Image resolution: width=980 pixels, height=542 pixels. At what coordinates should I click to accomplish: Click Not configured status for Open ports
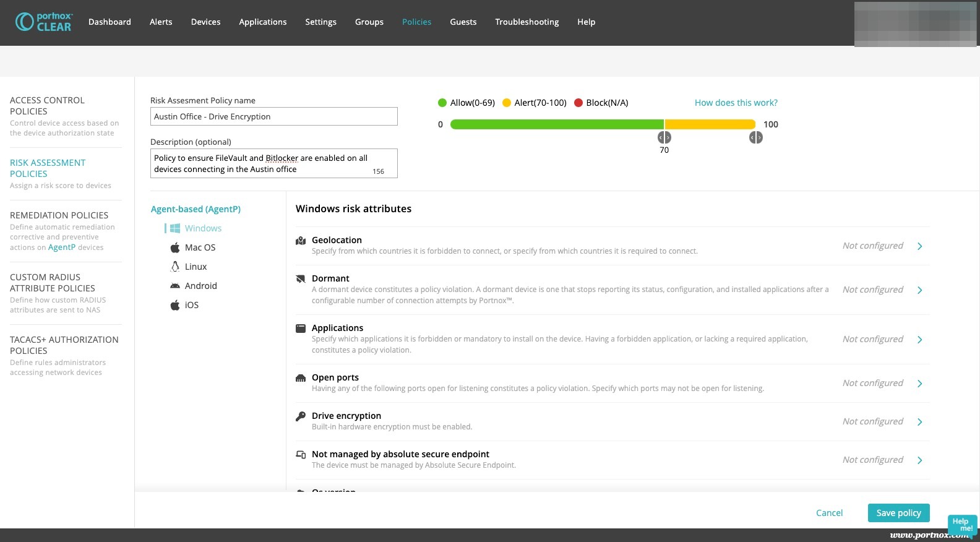[872, 383]
